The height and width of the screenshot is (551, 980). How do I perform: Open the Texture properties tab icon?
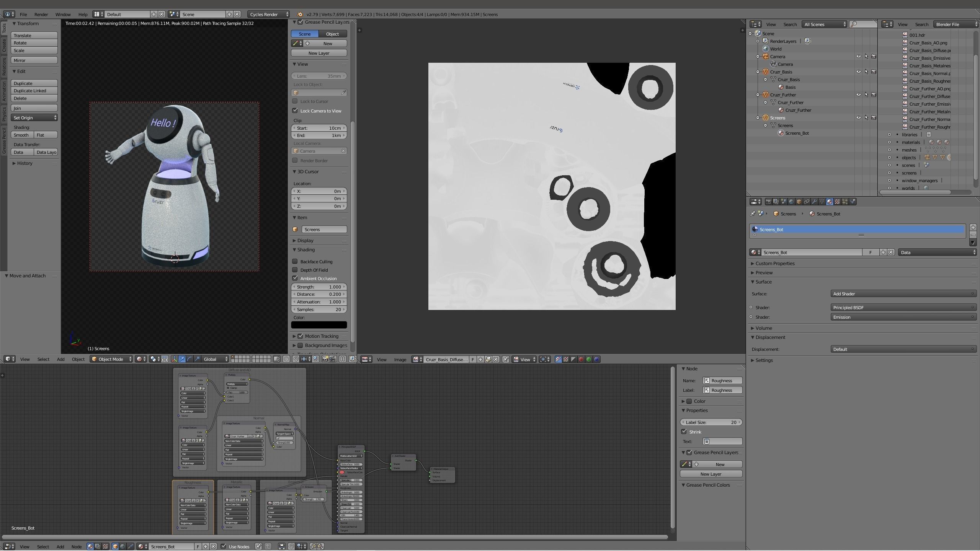click(x=837, y=202)
